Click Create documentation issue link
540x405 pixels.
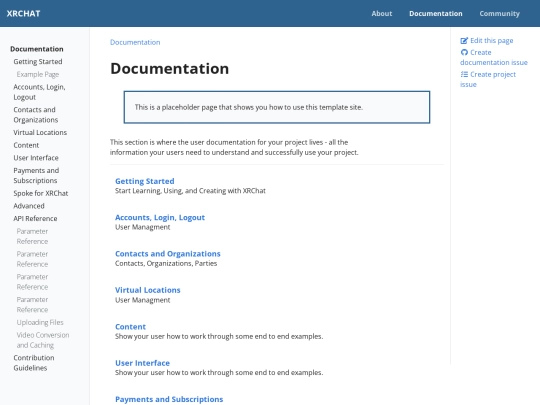[494, 57]
